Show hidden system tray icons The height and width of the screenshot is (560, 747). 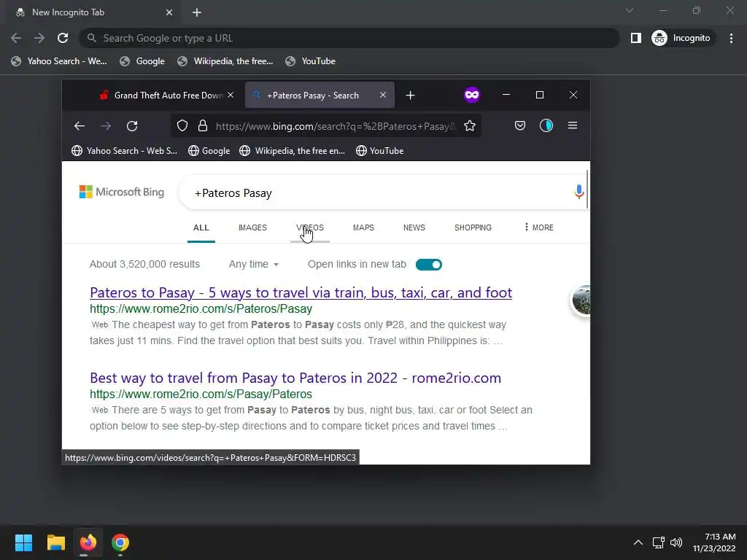pyautogui.click(x=638, y=542)
